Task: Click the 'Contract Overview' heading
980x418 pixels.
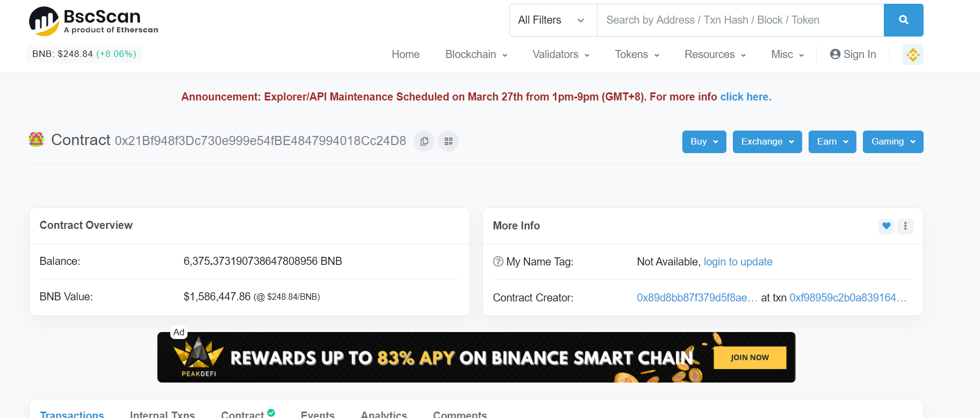Action: tap(86, 225)
